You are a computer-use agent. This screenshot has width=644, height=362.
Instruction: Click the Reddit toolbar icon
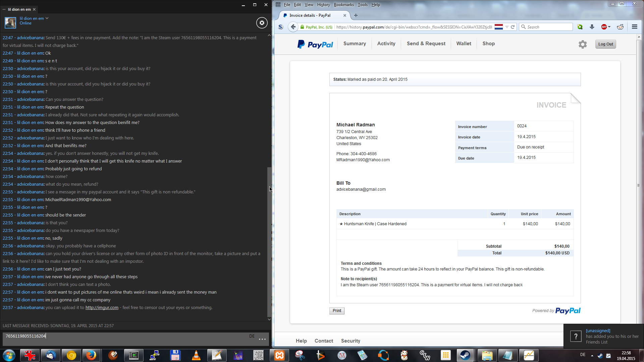[620, 27]
